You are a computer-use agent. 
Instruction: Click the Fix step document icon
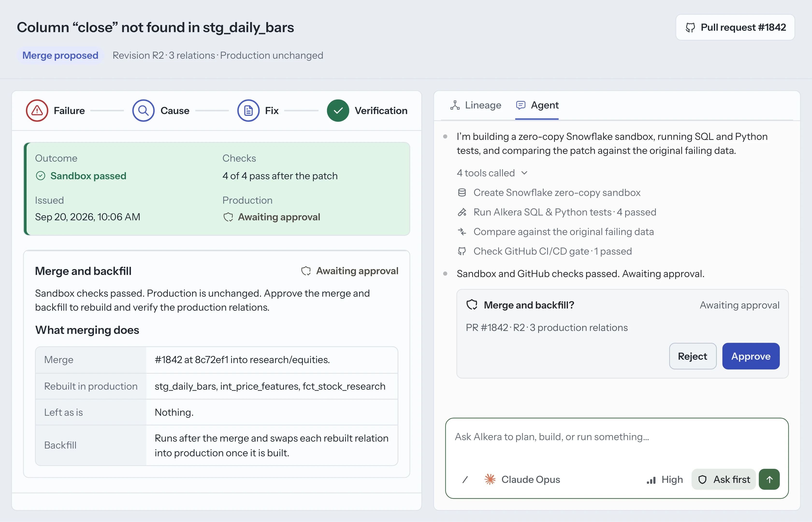tap(248, 110)
